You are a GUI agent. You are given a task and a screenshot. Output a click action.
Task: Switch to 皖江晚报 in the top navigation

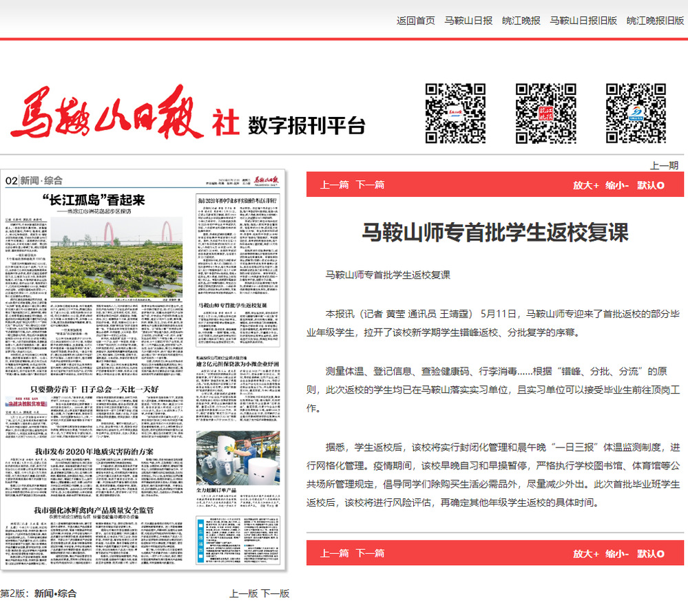(521, 21)
